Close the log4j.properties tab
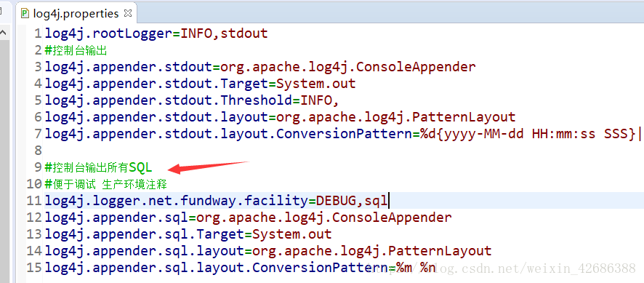 (128, 13)
